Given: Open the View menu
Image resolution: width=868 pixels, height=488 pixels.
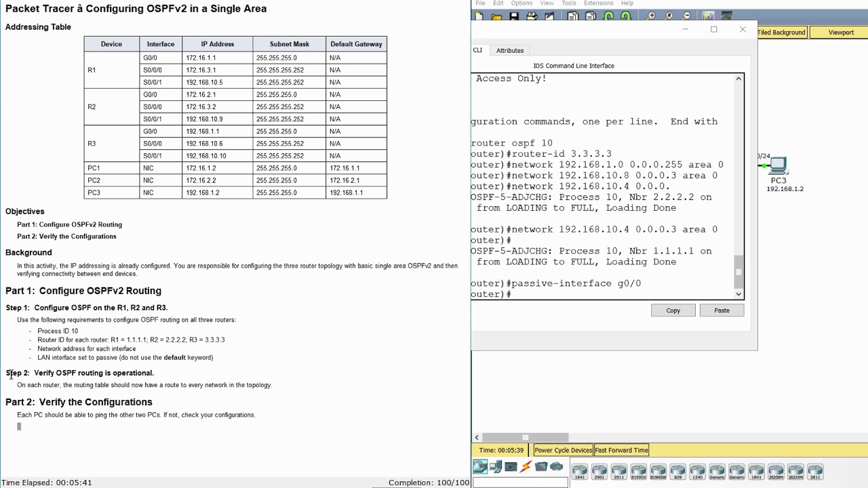Looking at the screenshot, I should click(547, 3).
